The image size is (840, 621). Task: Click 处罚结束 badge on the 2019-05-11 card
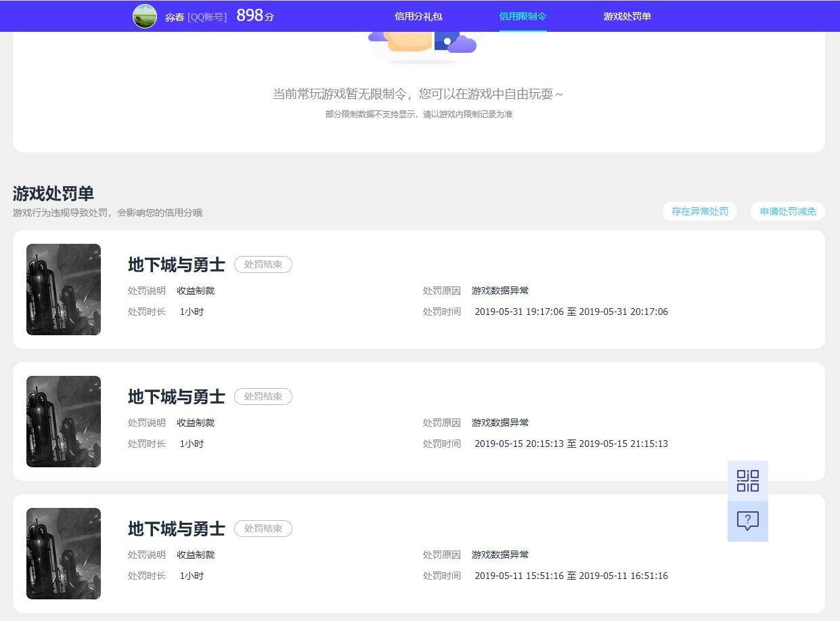click(x=263, y=528)
